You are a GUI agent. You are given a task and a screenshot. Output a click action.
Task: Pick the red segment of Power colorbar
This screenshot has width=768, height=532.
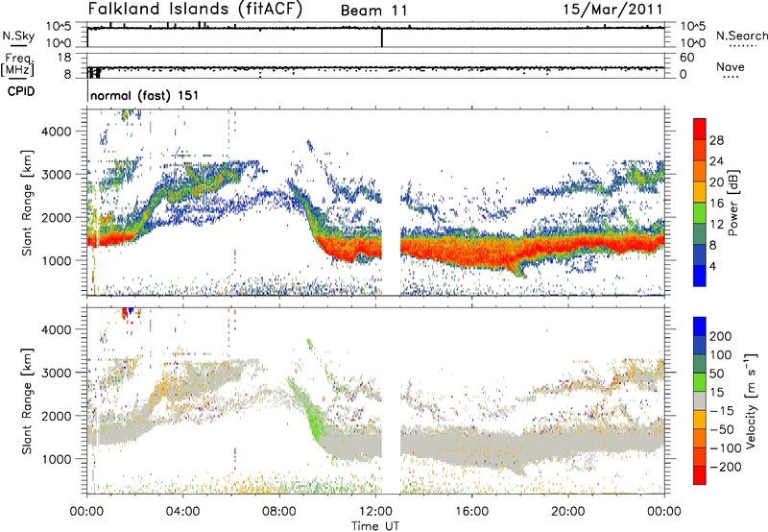tap(700, 129)
